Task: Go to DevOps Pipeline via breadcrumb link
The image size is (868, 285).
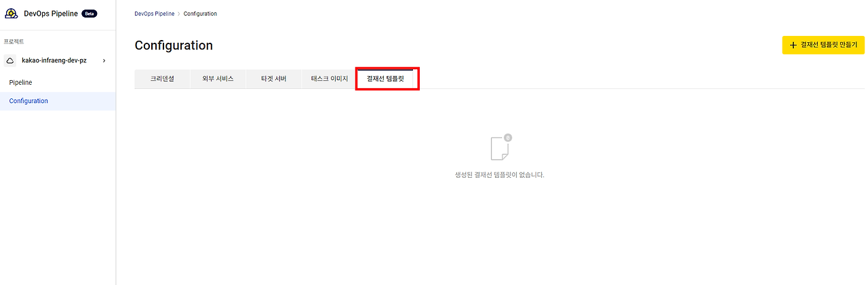Action: [154, 14]
